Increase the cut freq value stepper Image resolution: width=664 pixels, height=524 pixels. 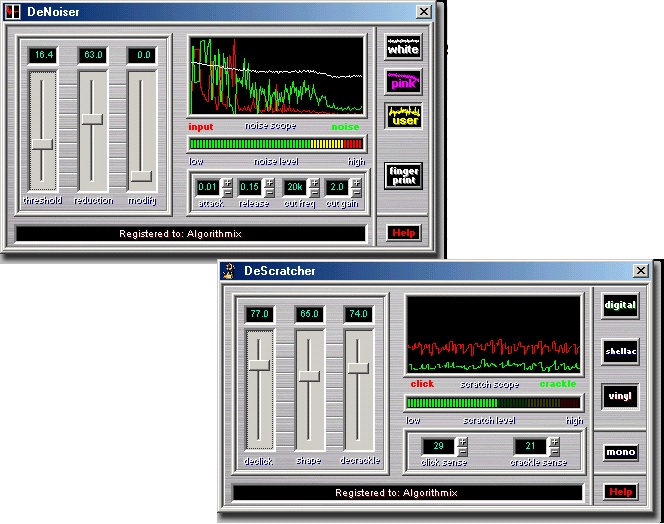pos(314,182)
